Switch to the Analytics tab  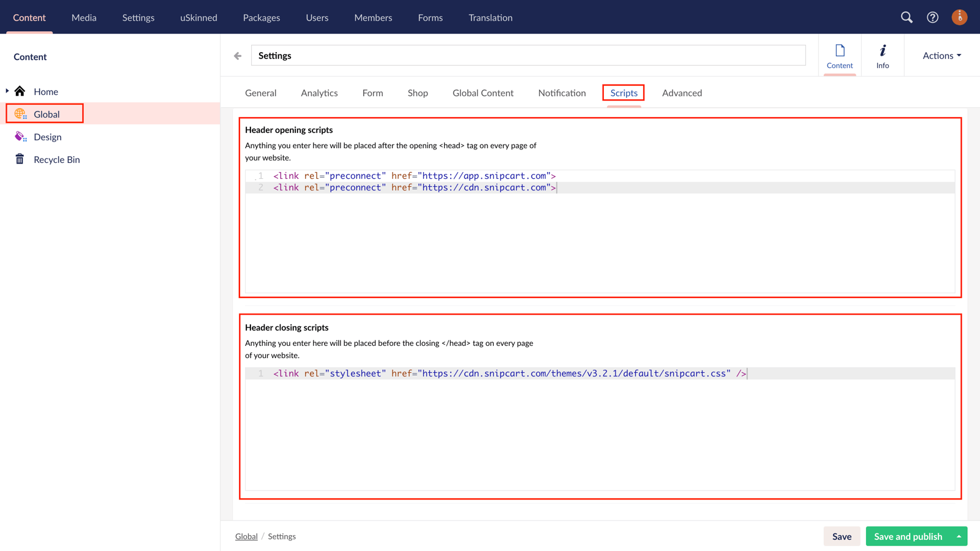(x=319, y=92)
